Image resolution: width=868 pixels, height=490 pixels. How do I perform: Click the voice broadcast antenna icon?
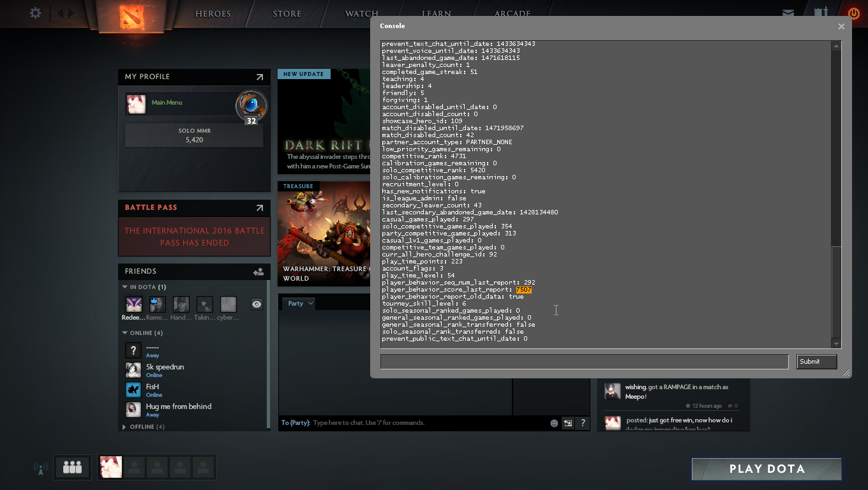[x=40, y=468]
